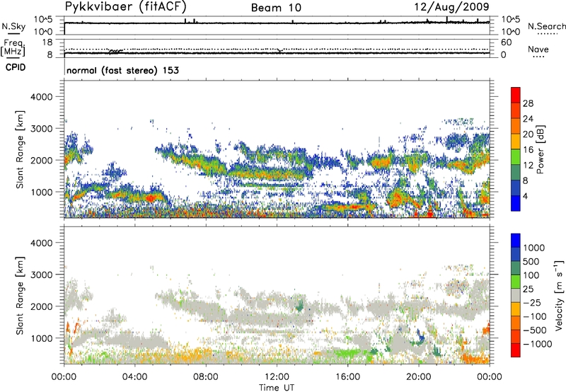
Task: Click '18' on the frequency axis
Action: (47, 42)
